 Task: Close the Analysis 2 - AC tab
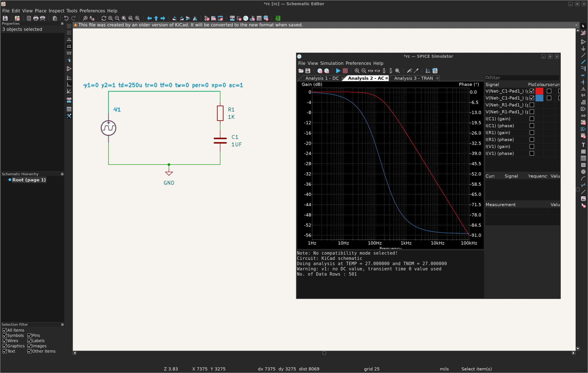(387, 78)
